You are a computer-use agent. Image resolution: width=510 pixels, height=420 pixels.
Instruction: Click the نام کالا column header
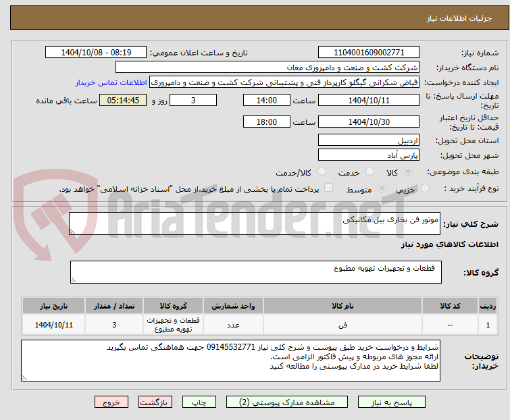(x=343, y=306)
